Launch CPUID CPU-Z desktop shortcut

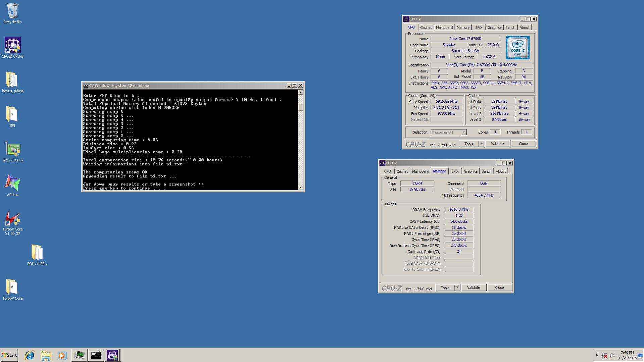(12, 48)
